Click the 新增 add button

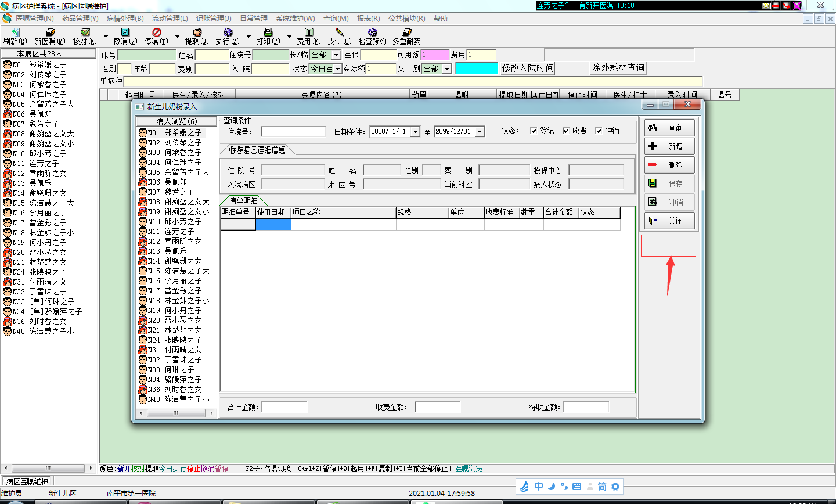[x=669, y=146]
